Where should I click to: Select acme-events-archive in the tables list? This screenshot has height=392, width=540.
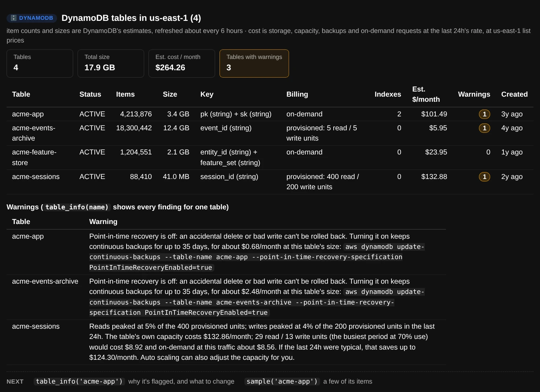(x=34, y=133)
